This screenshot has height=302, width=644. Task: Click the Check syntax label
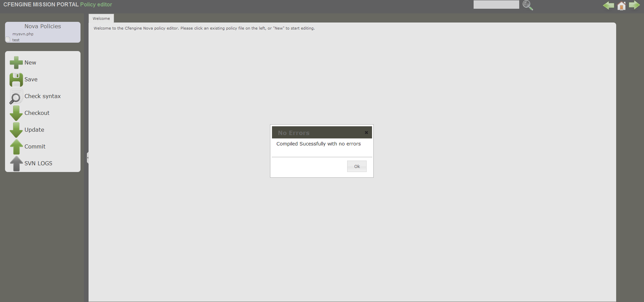pyautogui.click(x=43, y=96)
